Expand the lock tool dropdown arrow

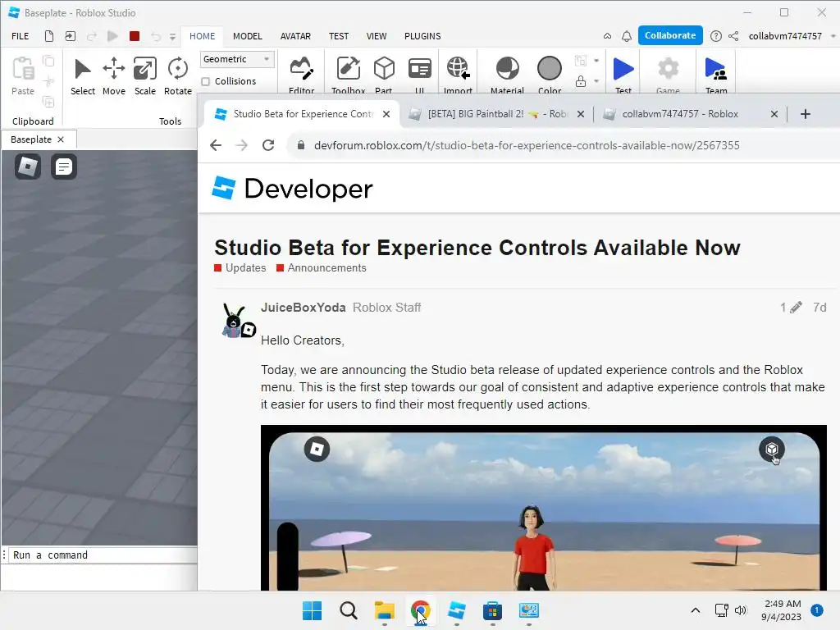596,81
